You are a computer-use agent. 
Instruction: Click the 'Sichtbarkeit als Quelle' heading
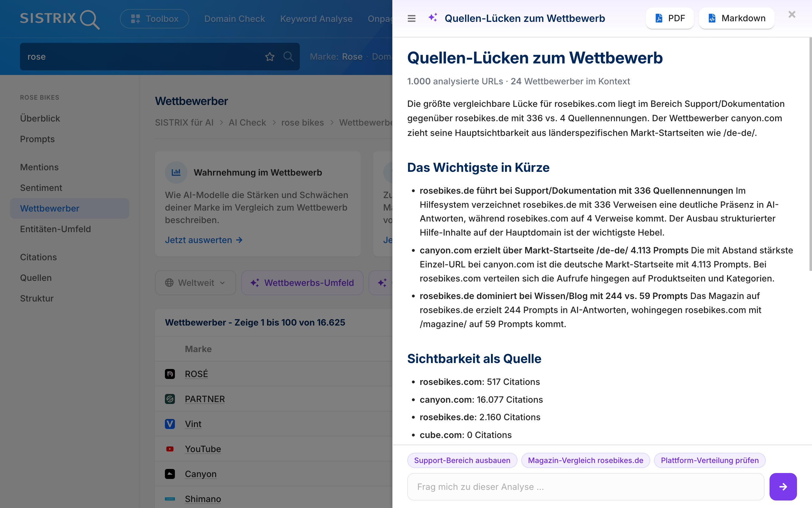click(x=474, y=359)
